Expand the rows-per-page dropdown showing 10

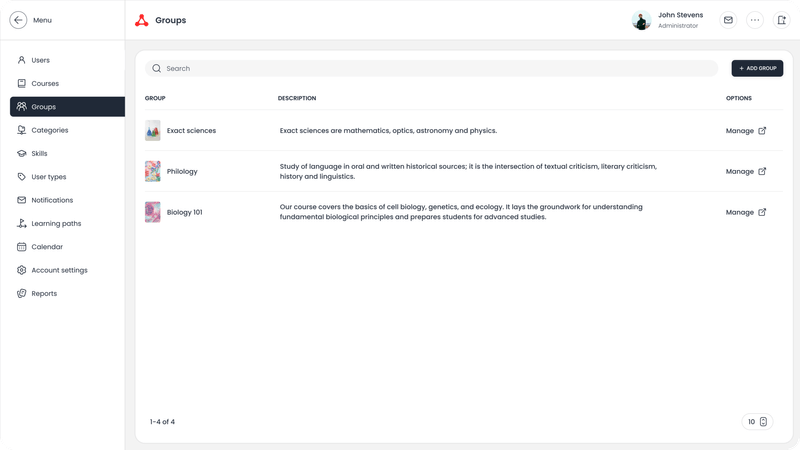tap(756, 421)
